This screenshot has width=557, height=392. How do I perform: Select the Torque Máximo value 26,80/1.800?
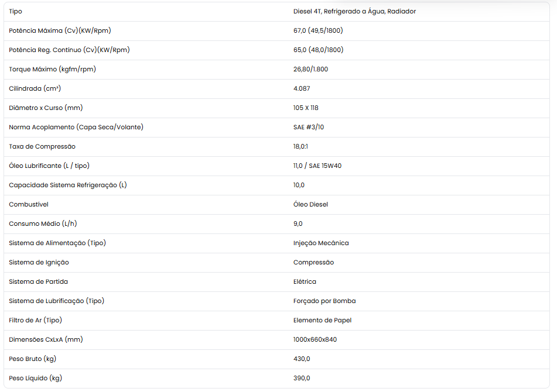pyautogui.click(x=310, y=69)
